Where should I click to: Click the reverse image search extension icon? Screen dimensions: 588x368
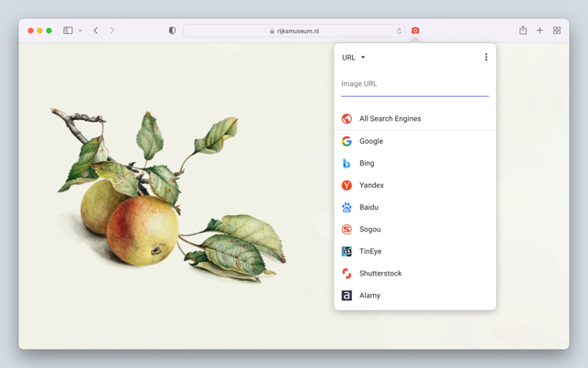coord(415,30)
